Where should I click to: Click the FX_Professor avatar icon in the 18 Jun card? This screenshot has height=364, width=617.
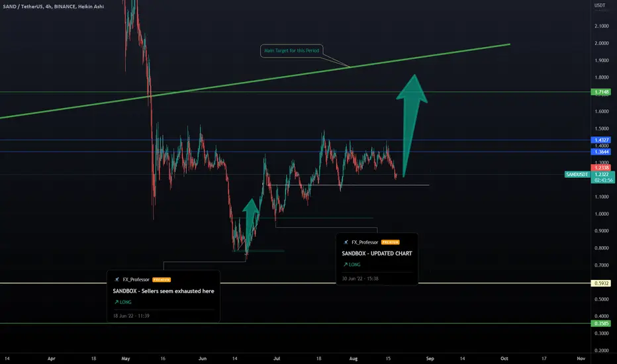117,280
